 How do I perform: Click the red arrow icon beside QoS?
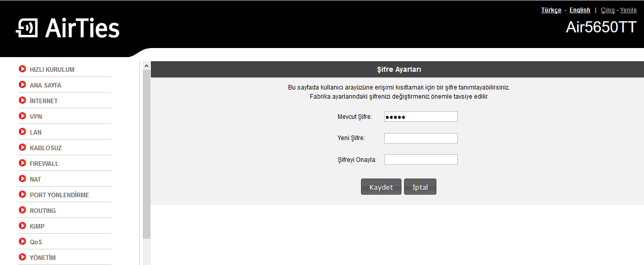tap(22, 242)
